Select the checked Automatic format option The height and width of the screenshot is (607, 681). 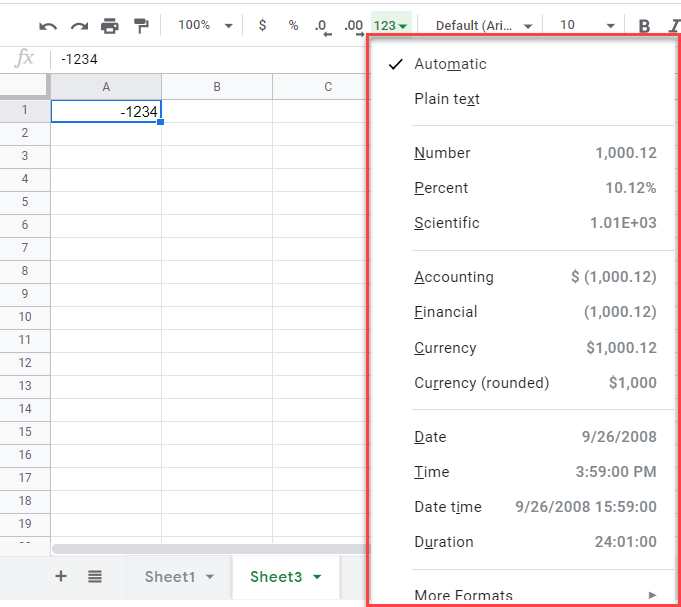450,64
